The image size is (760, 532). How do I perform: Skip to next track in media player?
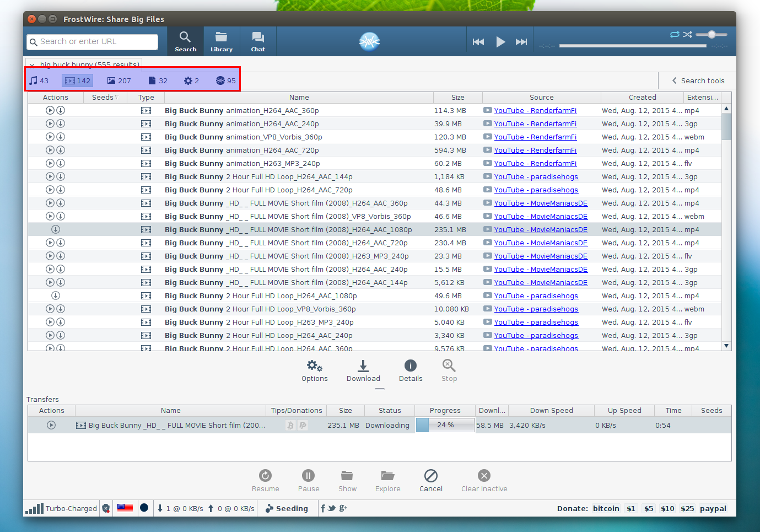click(x=521, y=42)
